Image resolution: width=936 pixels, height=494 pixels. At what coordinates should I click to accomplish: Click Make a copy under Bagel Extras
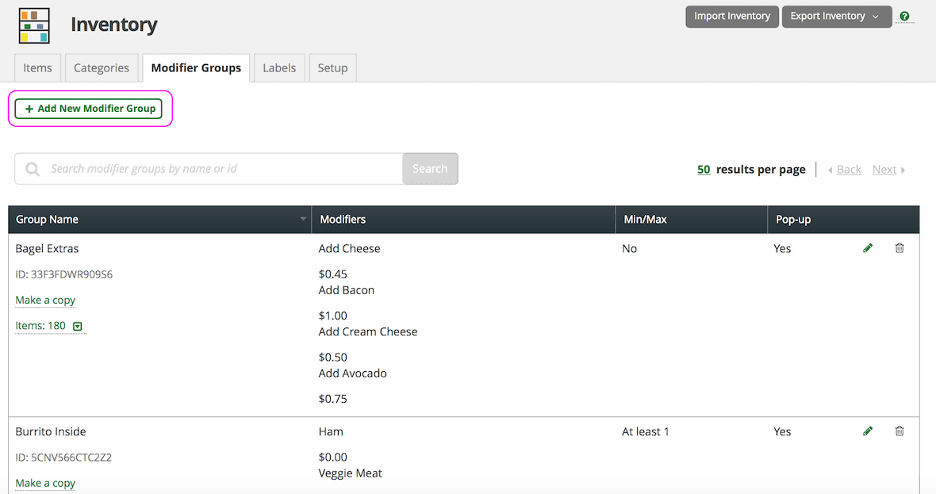click(x=45, y=300)
